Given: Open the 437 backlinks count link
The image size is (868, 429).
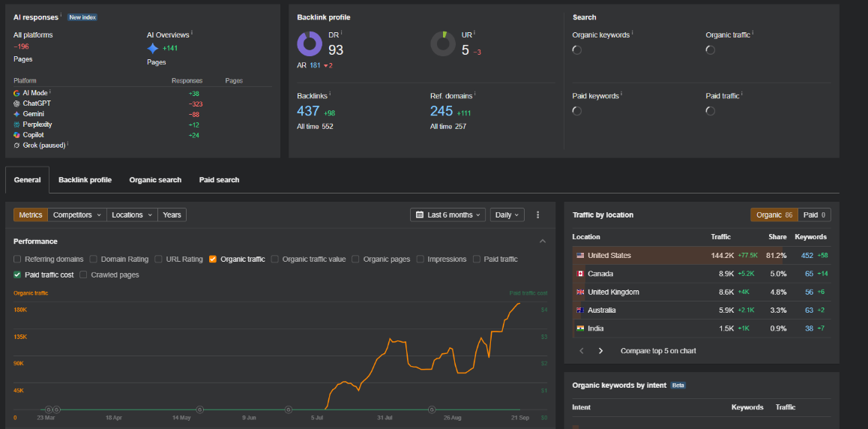Looking at the screenshot, I should coord(308,111).
